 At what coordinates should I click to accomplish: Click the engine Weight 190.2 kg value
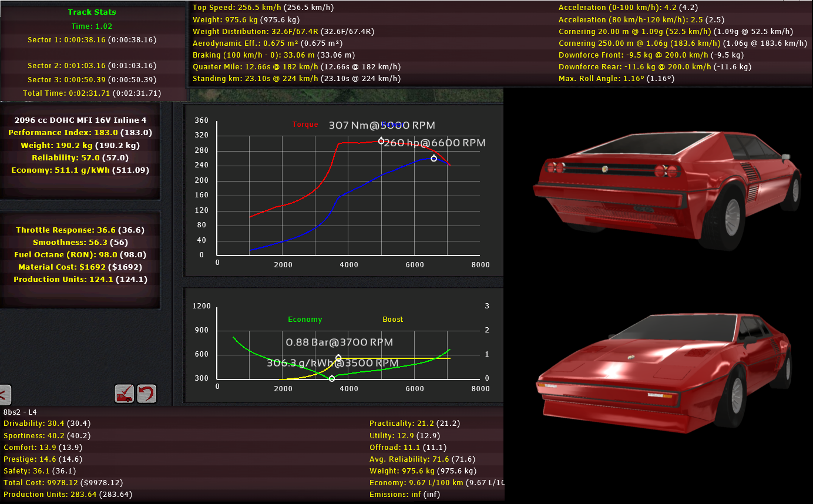click(80, 145)
